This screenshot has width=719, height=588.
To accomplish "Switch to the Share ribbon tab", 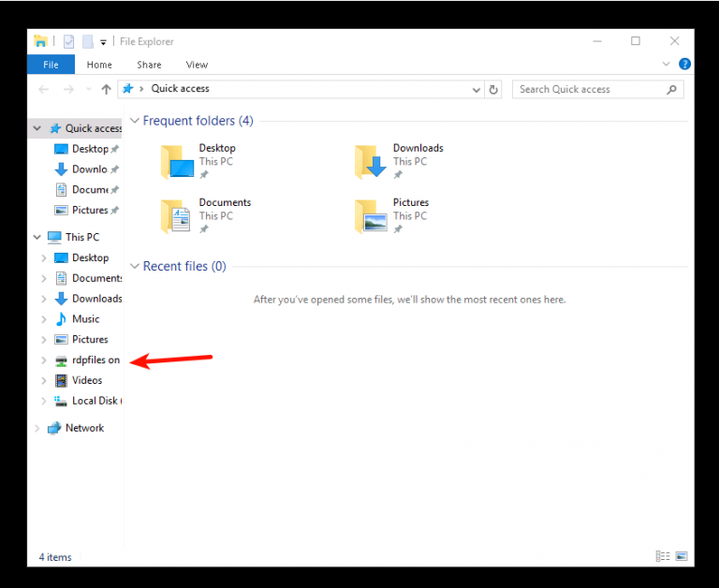I will [x=149, y=65].
